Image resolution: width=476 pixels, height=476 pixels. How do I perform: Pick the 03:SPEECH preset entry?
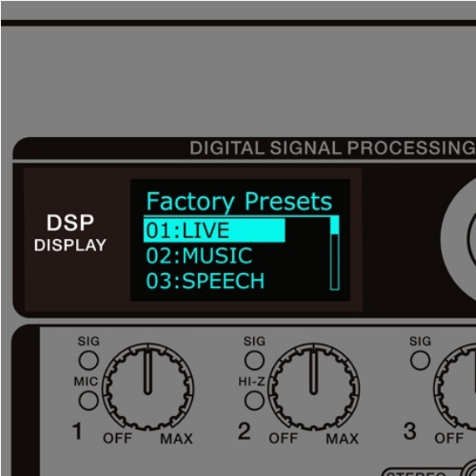pyautogui.click(x=205, y=281)
